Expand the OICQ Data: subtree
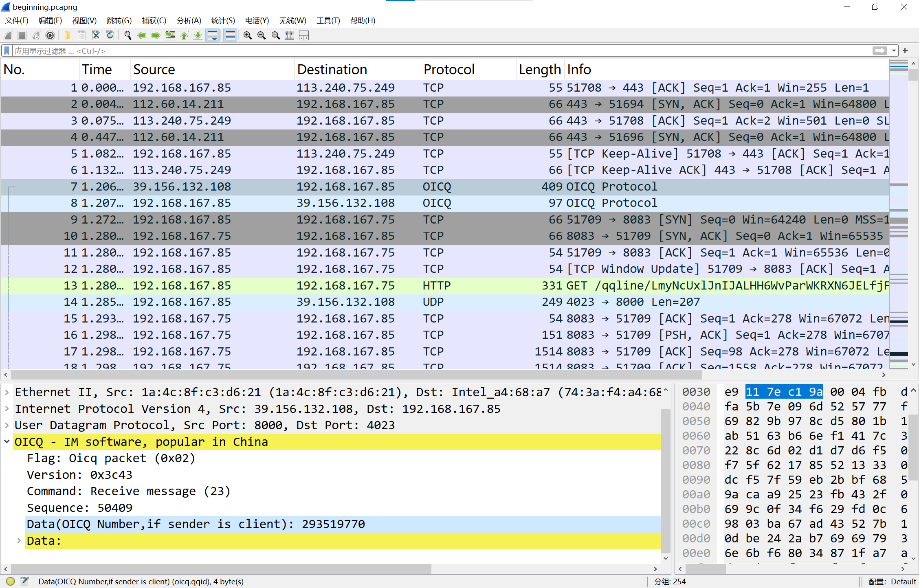Screen dimensions: 919x588 19,540
